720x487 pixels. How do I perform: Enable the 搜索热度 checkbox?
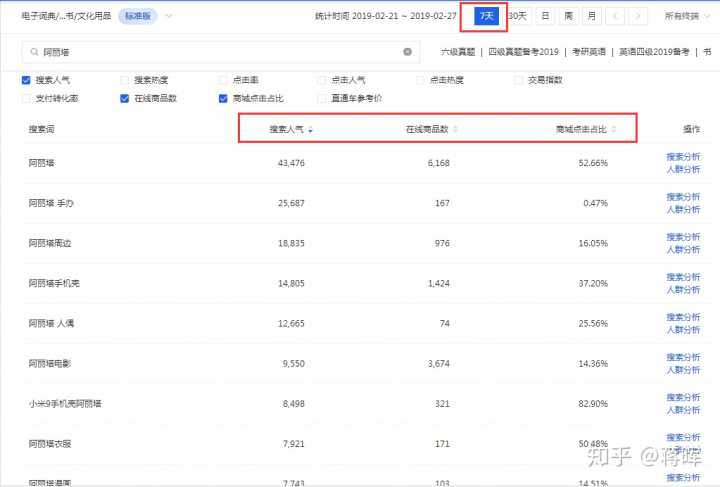pos(124,80)
